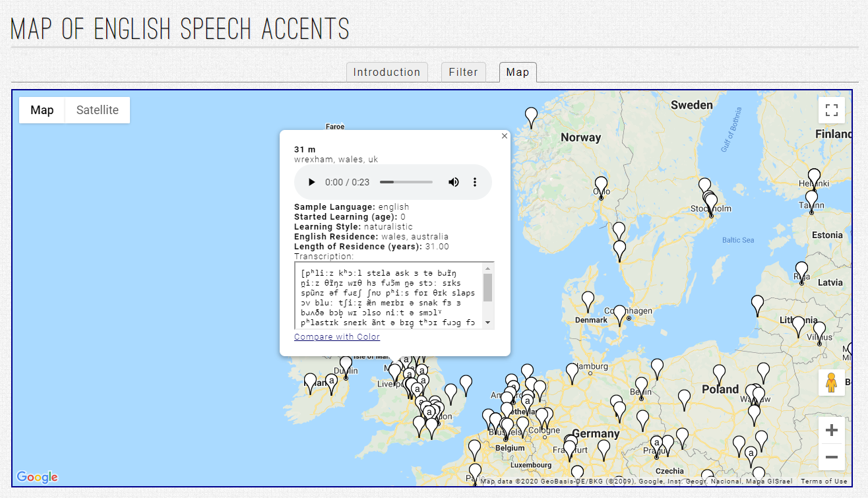This screenshot has width=868, height=498.
Task: Click the transcription box scrollbar
Action: (487, 292)
